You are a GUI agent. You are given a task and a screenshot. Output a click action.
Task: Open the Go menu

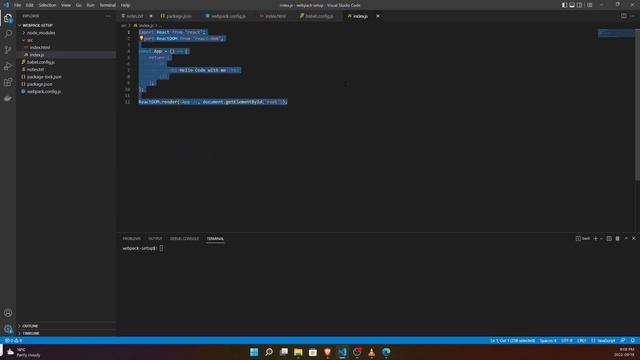78,5
